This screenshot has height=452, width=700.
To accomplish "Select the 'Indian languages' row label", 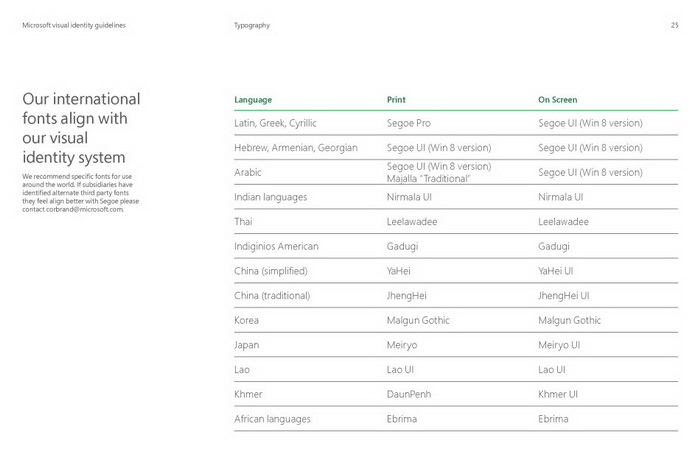I will (x=270, y=197).
